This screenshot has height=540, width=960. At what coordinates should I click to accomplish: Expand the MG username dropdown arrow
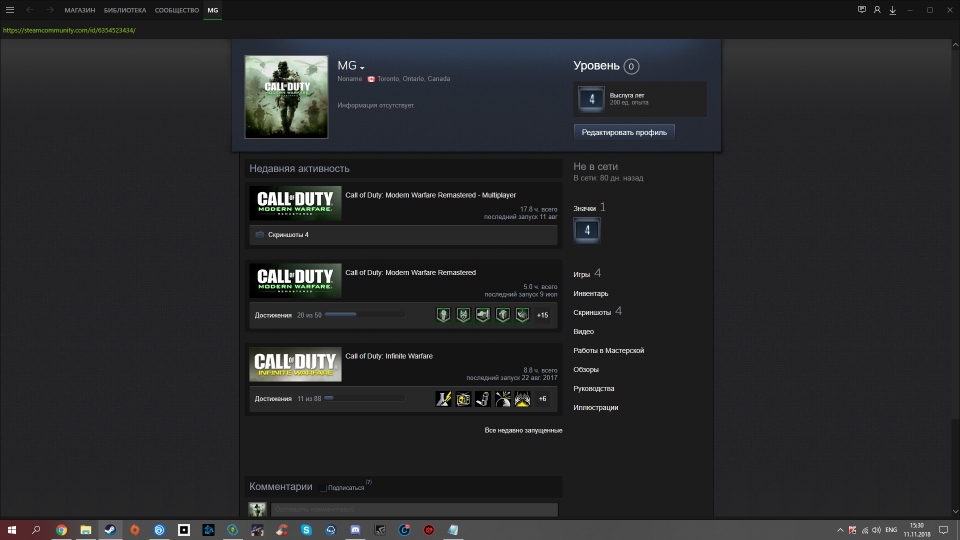coord(362,67)
